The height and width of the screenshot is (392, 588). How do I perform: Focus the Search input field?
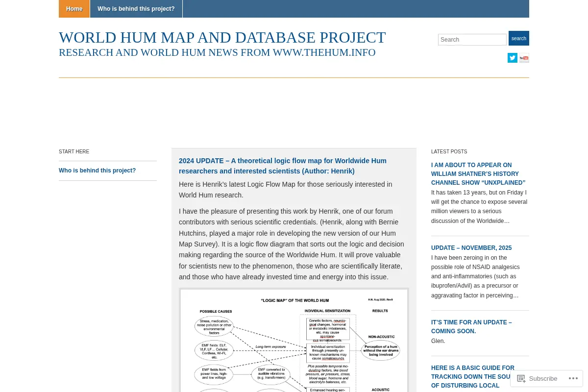coord(472,40)
